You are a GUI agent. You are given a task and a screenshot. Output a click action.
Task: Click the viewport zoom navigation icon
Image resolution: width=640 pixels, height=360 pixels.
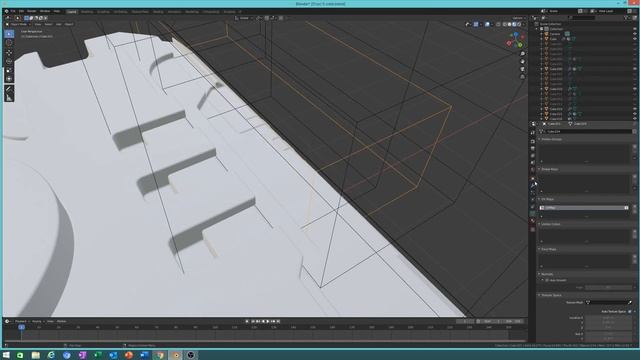click(x=522, y=54)
